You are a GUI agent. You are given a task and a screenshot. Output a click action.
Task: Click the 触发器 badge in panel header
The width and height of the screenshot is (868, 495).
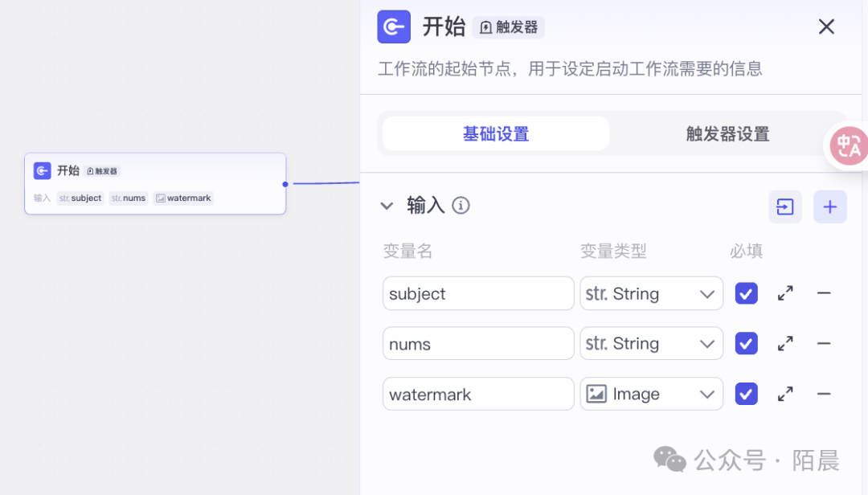pos(509,27)
